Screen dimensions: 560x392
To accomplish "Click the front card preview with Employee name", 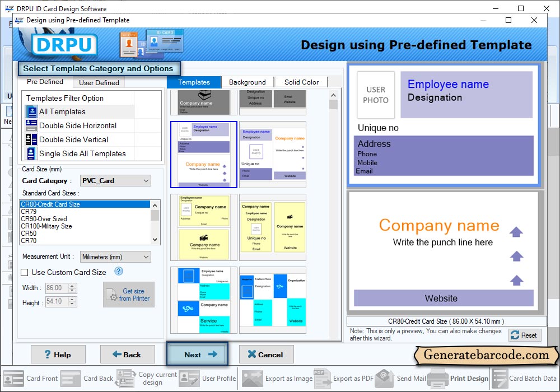I will point(444,124).
